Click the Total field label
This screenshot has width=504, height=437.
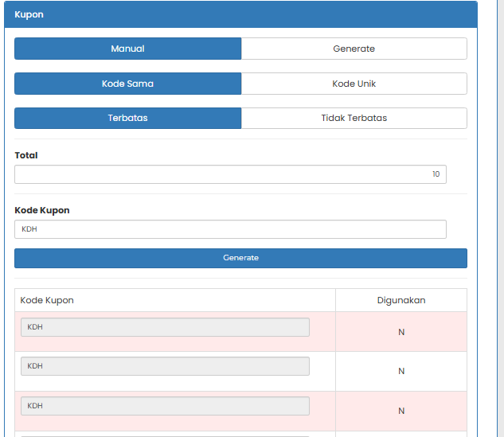(x=26, y=155)
